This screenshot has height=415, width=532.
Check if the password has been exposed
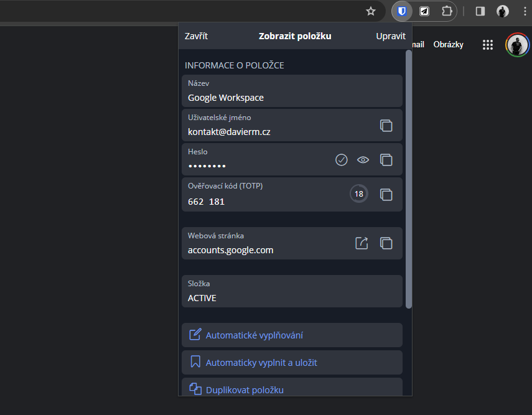pos(342,160)
